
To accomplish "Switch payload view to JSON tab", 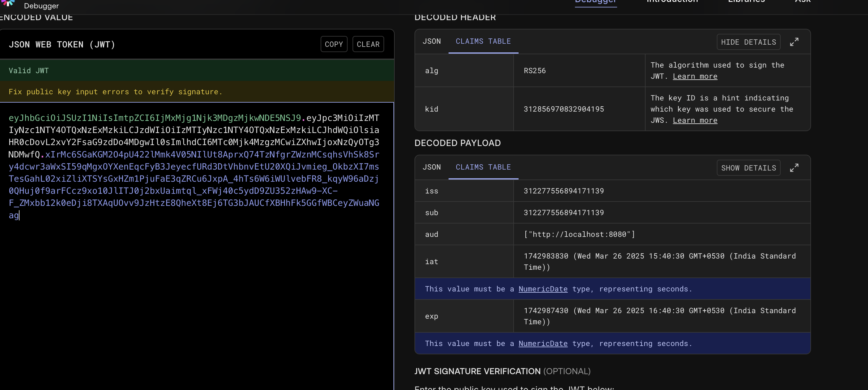I will pos(431,167).
